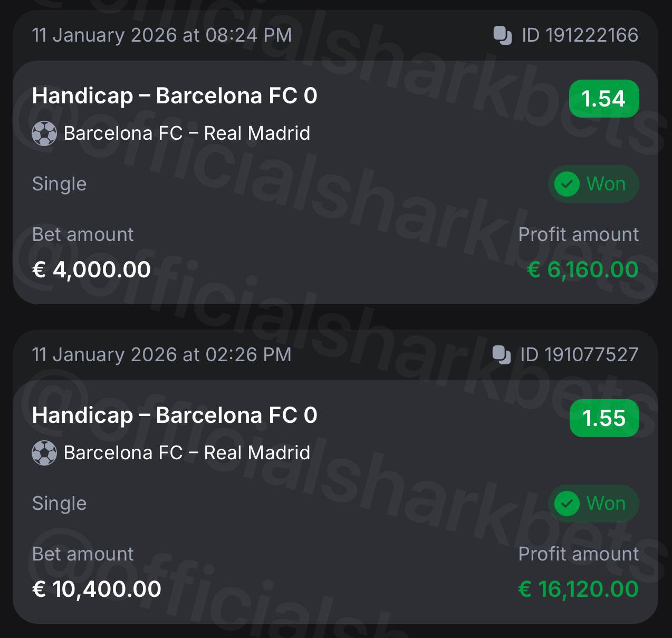Tap the € 10,400.00 bet amount
Image resolution: width=672 pixels, height=638 pixels.
point(97,589)
